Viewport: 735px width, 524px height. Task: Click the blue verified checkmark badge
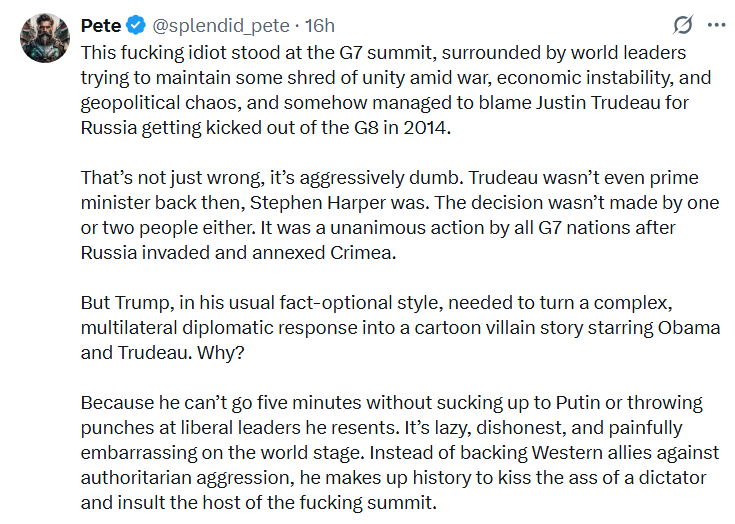pos(136,25)
